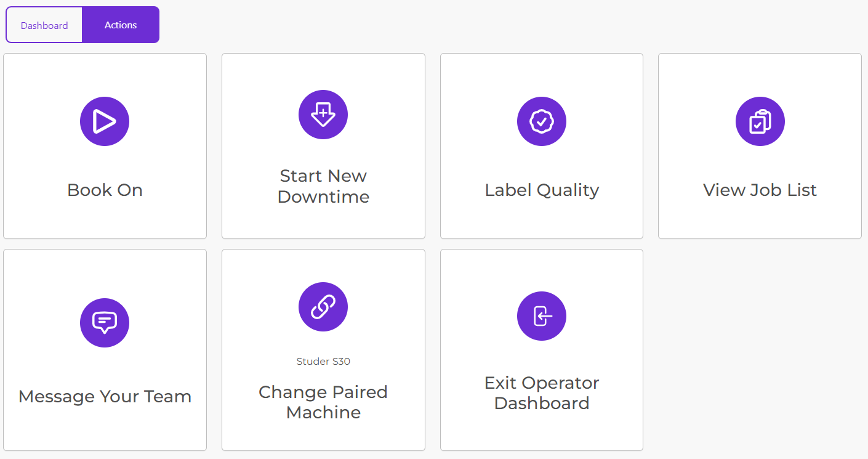Click the 'Start New Downtime' label text
The width and height of the screenshot is (868, 459).
click(323, 186)
